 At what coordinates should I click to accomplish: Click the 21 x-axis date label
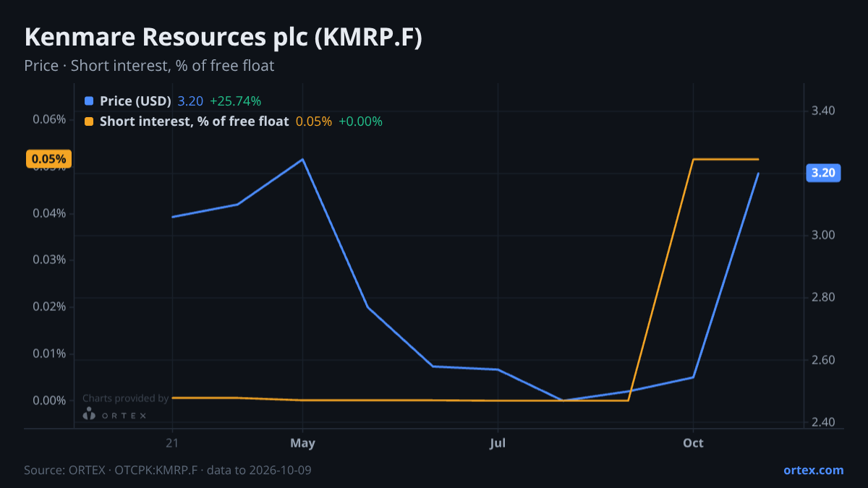coord(172,443)
